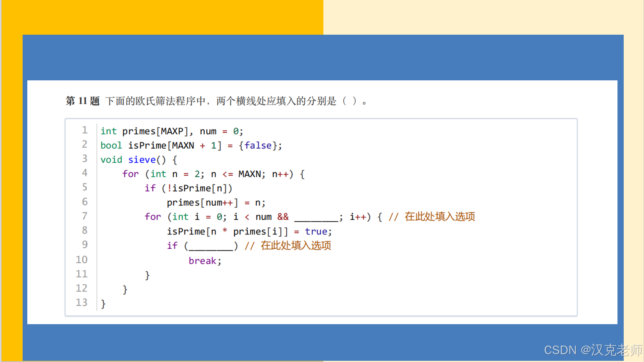This screenshot has width=644, height=362.
Task: Click line number 1 in code gutter
Action: tap(85, 130)
